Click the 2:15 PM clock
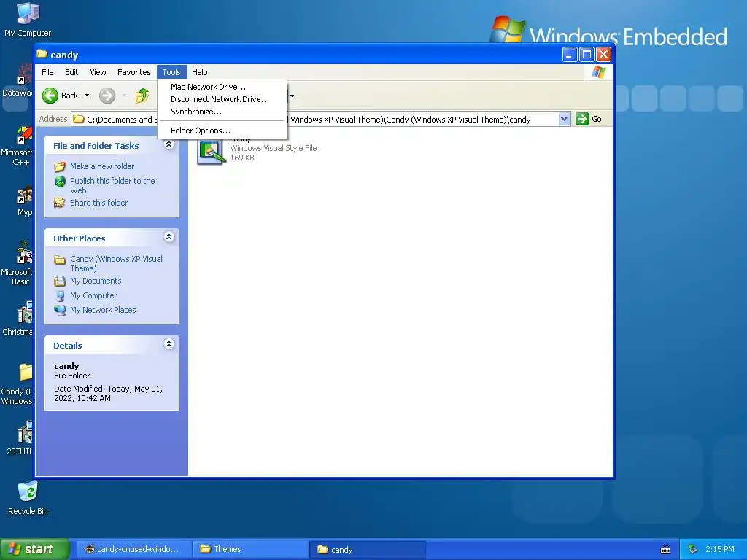747x560 pixels. [720, 549]
